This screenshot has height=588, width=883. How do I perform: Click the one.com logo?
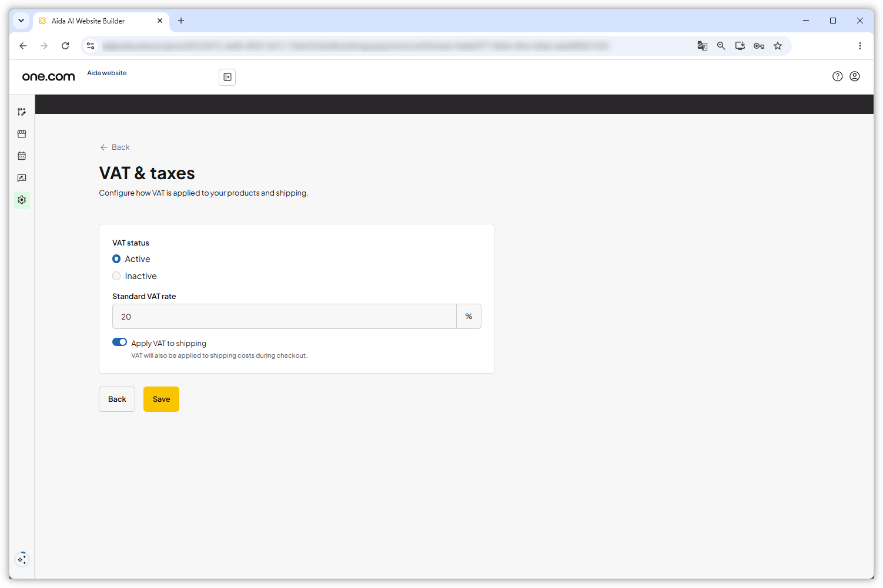(49, 76)
